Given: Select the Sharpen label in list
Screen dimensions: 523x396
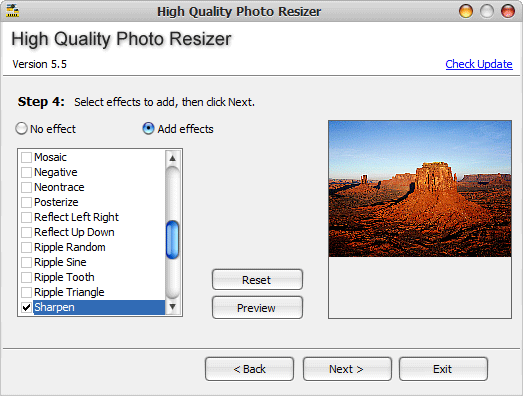Looking at the screenshot, I should pos(54,307).
